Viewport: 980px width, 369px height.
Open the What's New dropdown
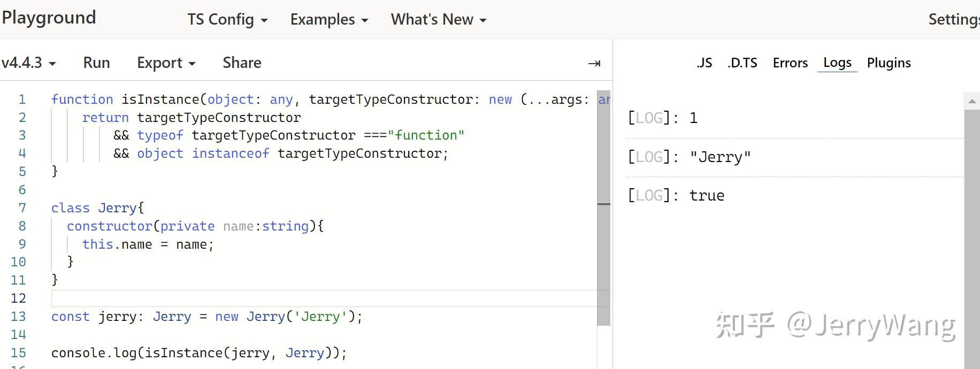(438, 20)
